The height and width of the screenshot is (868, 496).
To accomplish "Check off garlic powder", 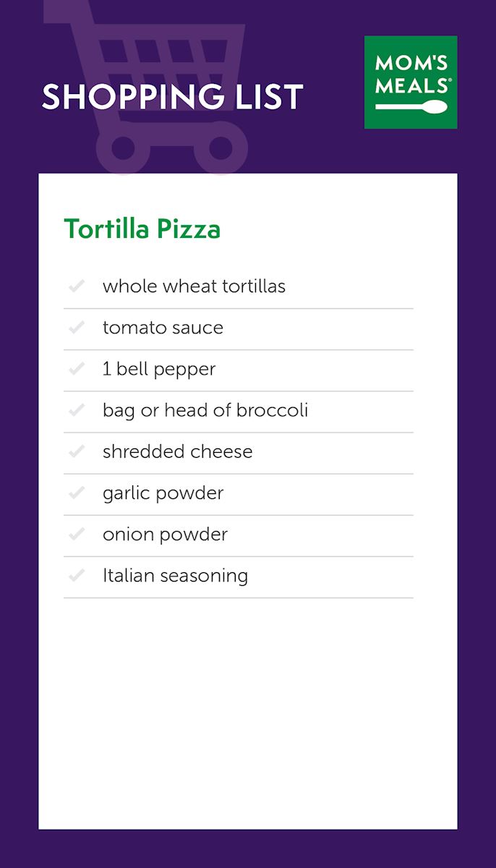I will pos(76,493).
